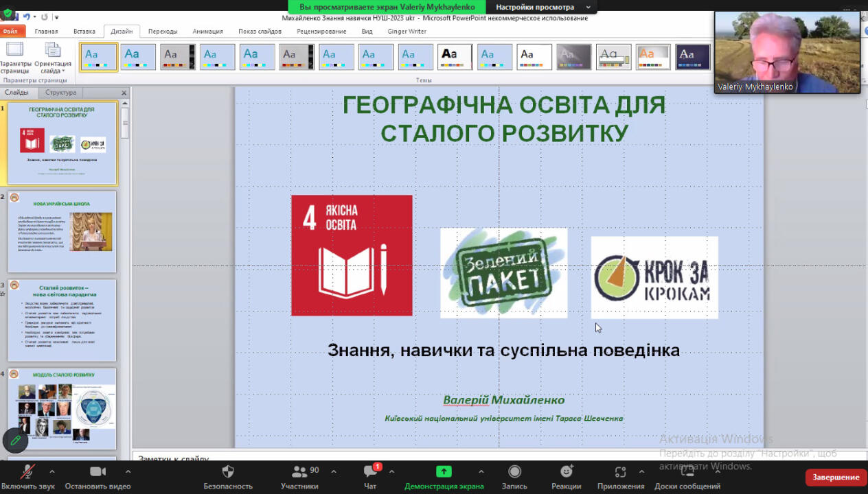Switch to the Слайды pane tab

16,93
